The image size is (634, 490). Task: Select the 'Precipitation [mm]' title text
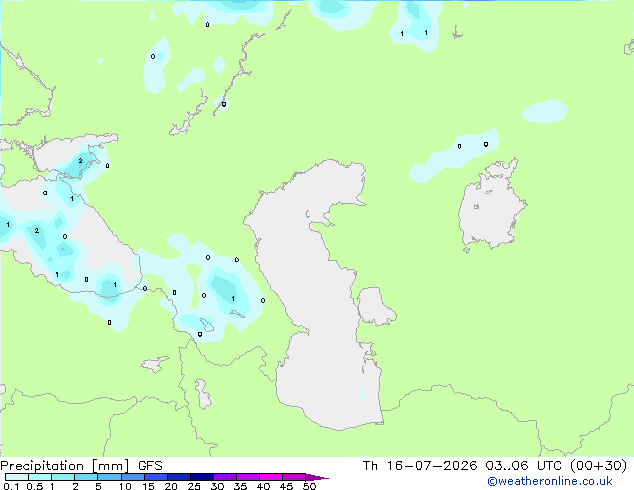point(64,466)
